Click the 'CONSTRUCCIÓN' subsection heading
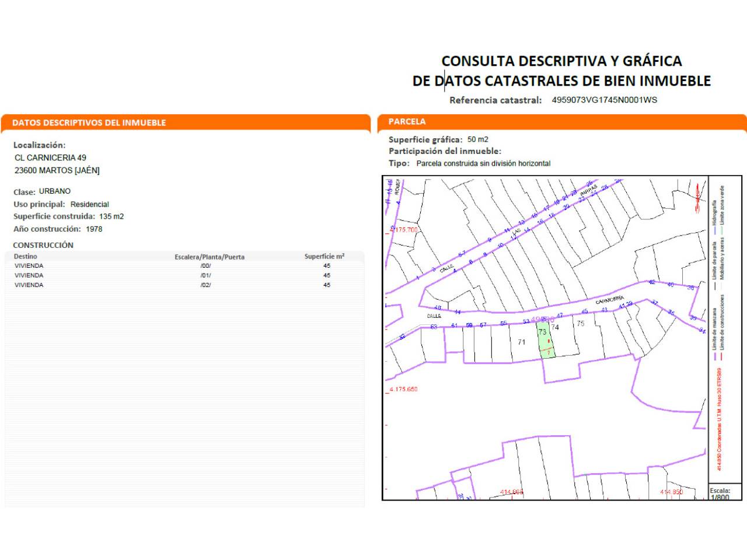747x560 pixels. (43, 245)
